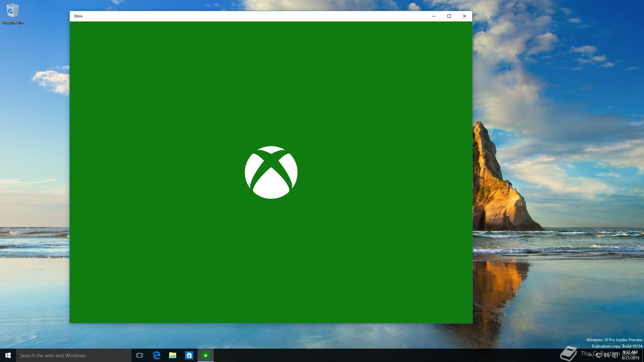Open File Explorer from the taskbar
This screenshot has width=644, height=362.
173,355
